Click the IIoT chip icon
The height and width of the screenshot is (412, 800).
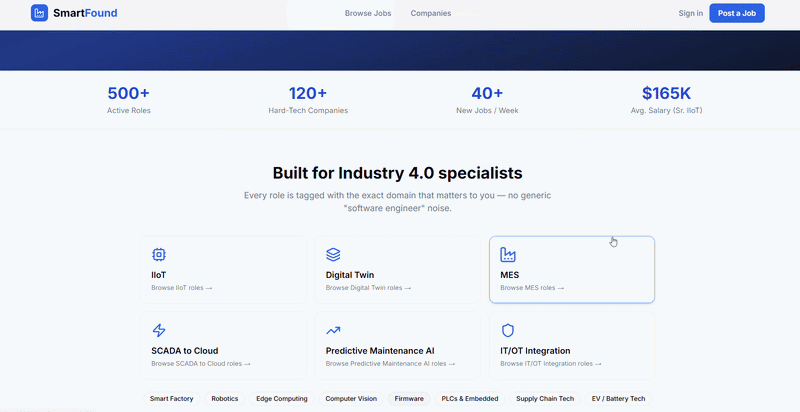[159, 254]
